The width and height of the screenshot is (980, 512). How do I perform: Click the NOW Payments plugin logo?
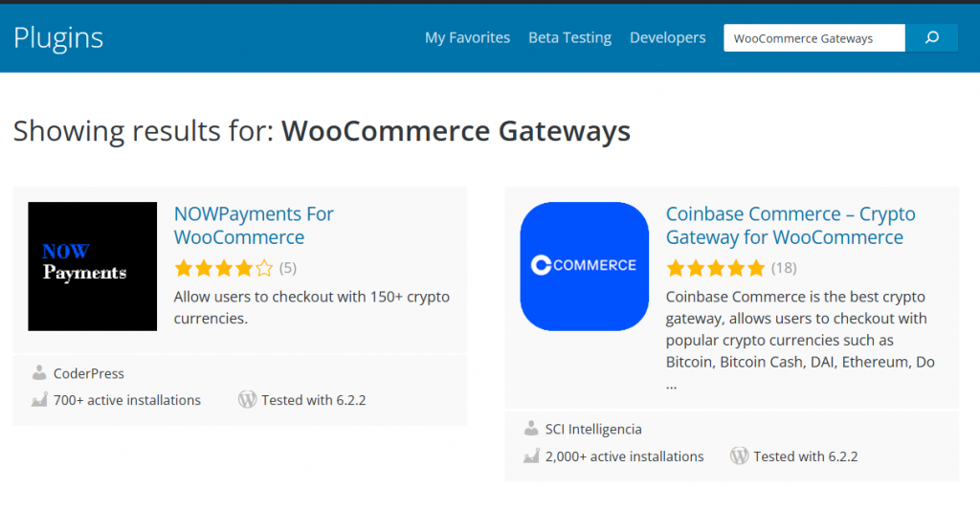click(93, 266)
